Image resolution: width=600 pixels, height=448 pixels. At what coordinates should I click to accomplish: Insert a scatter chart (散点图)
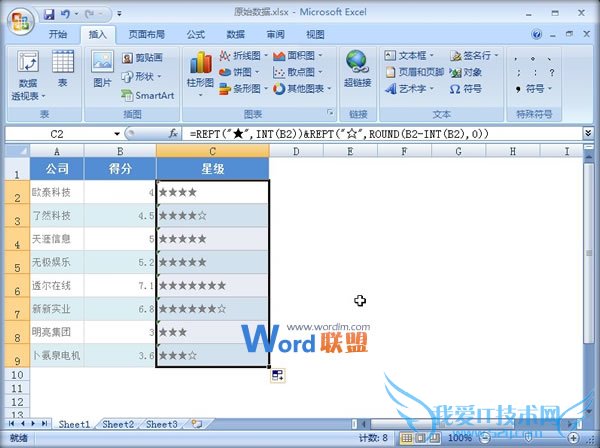(298, 72)
